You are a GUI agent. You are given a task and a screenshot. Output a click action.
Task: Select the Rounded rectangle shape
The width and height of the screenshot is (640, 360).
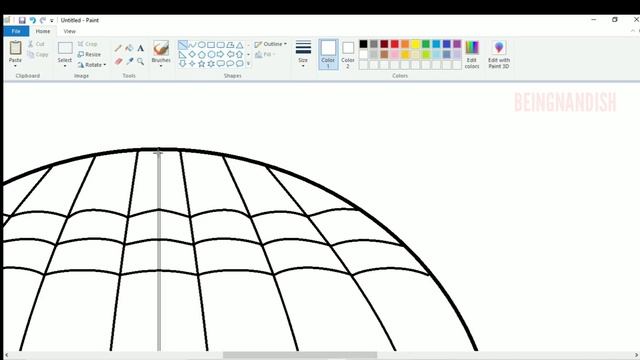(220, 44)
